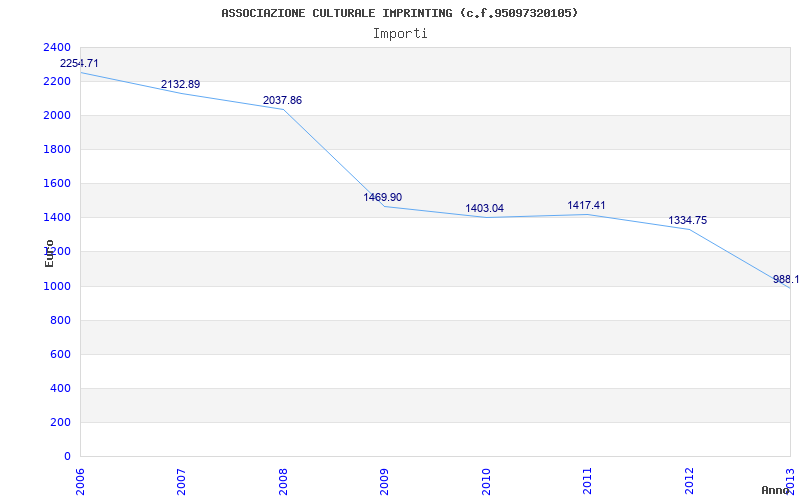The height and width of the screenshot is (500, 800).
Task: Click y-axis tick label 800
Action: [60, 321]
